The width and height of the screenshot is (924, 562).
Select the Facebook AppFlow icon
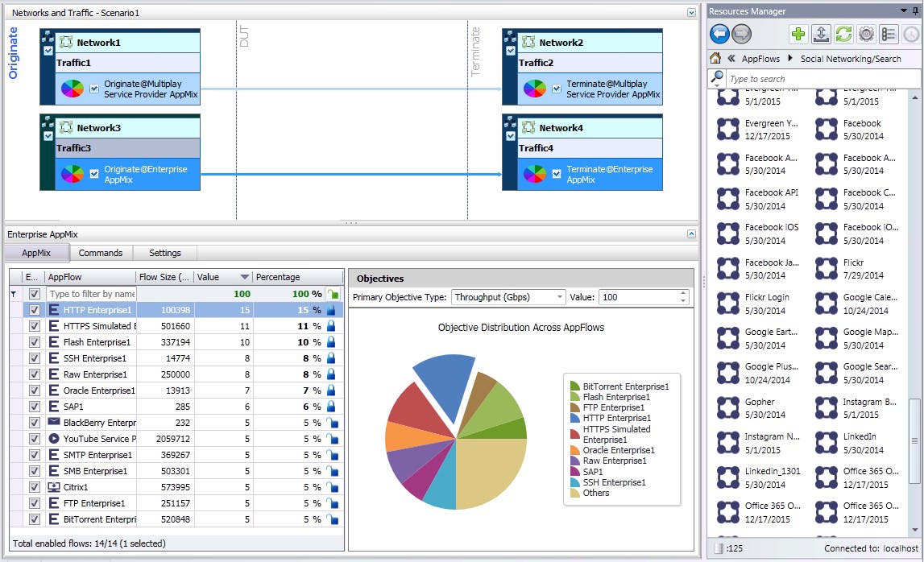826,129
